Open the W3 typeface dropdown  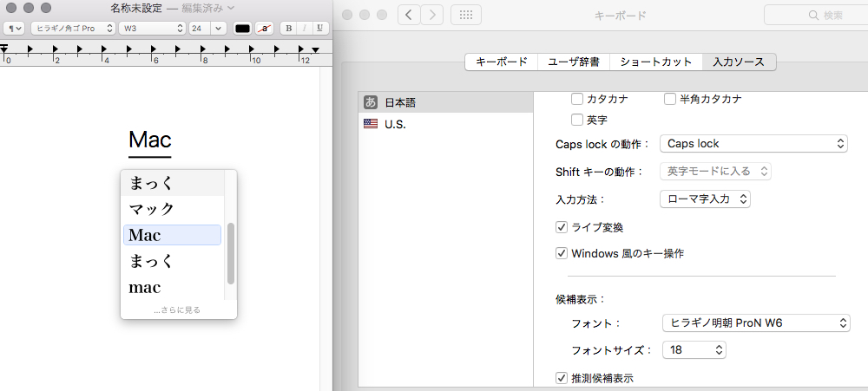(152, 29)
